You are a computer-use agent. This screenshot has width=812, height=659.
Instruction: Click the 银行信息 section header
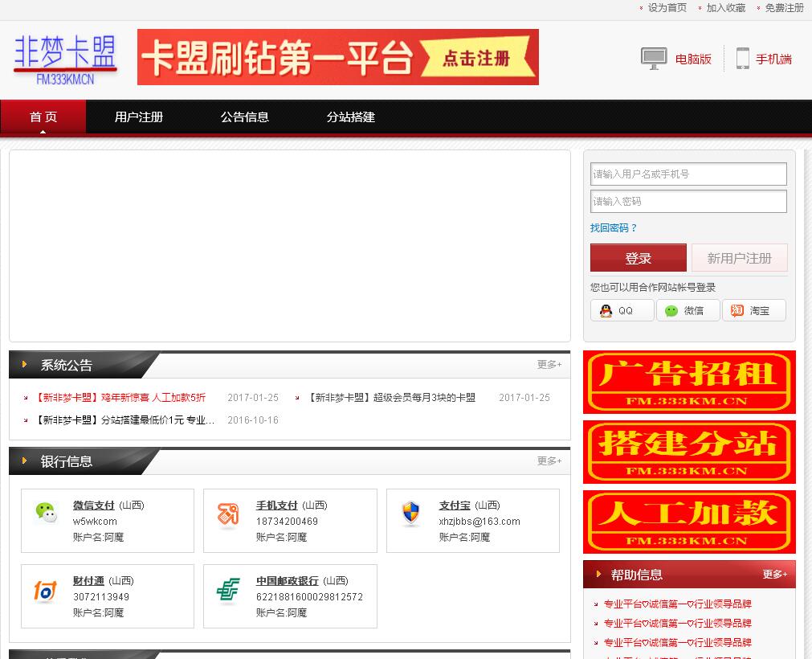[67, 461]
